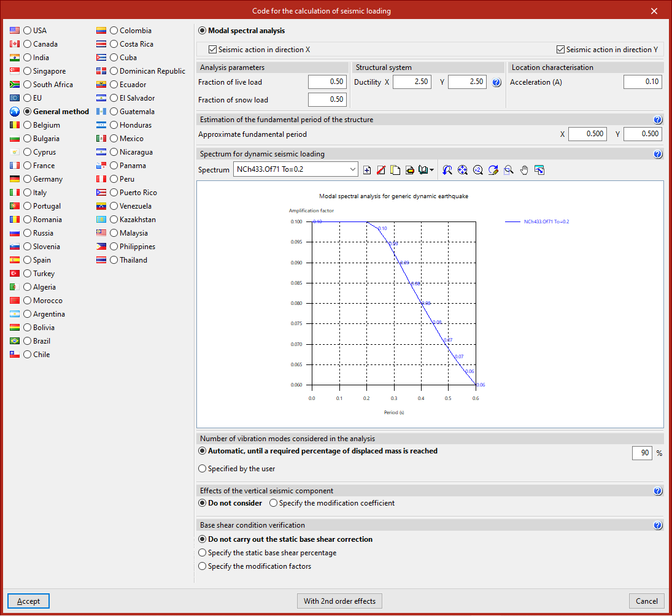Click With 2nd order effects button

click(339, 601)
